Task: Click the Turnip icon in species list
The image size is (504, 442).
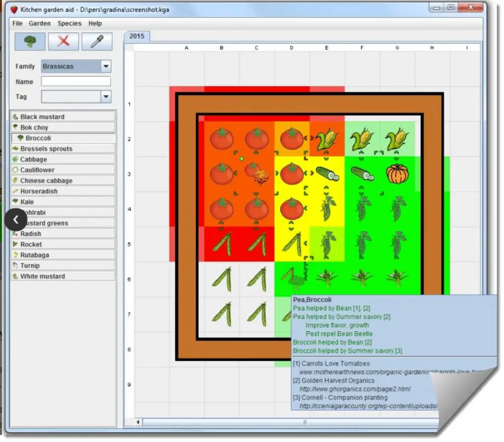Action: coord(15,265)
